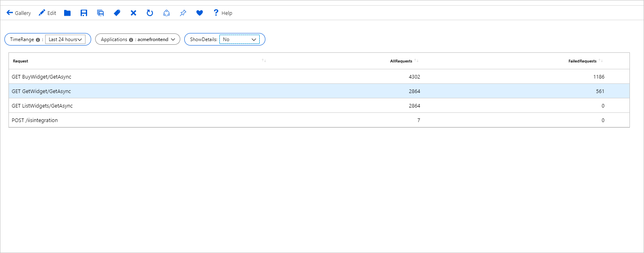This screenshot has width=644, height=253.
Task: Click the tag icon in toolbar
Action: tap(117, 13)
